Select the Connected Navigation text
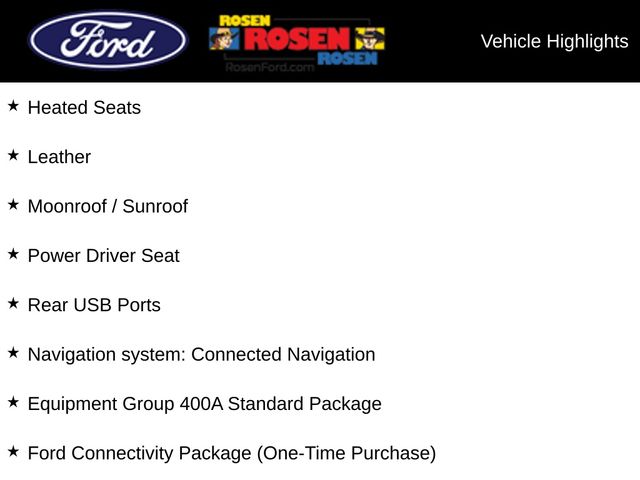This screenshot has width=640, height=480. pos(283,354)
